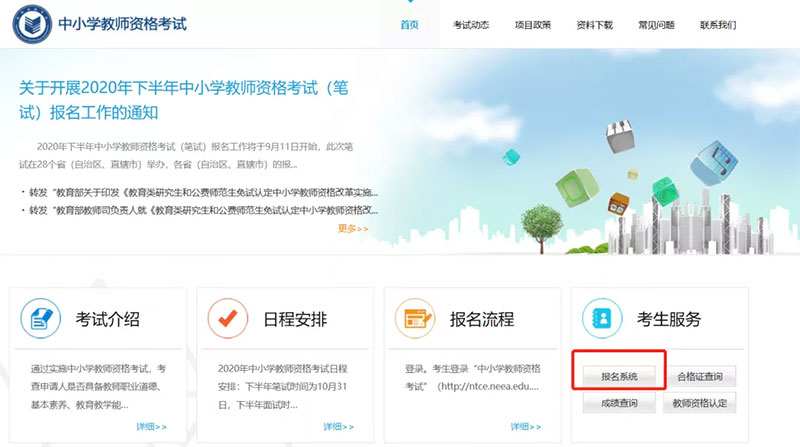Click the 报名流程 form icon
Screen dimensions: 800x447
coord(415,319)
